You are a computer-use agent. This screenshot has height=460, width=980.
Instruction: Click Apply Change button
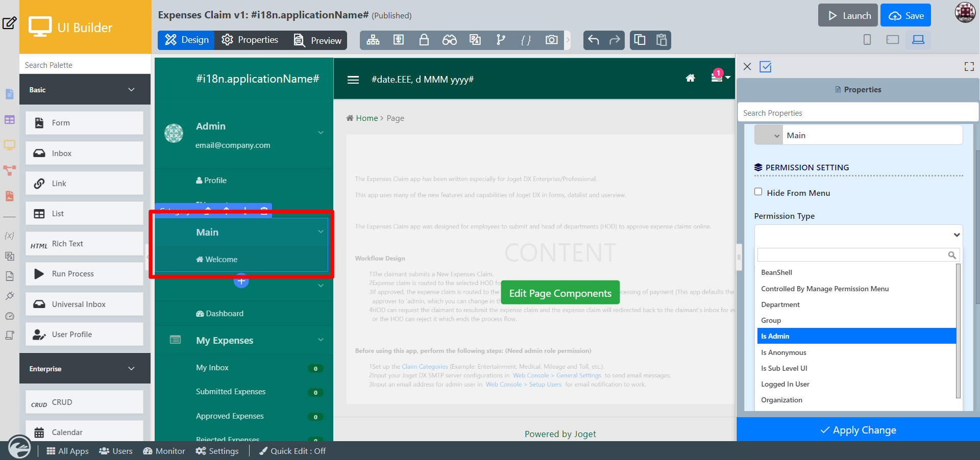(858, 430)
